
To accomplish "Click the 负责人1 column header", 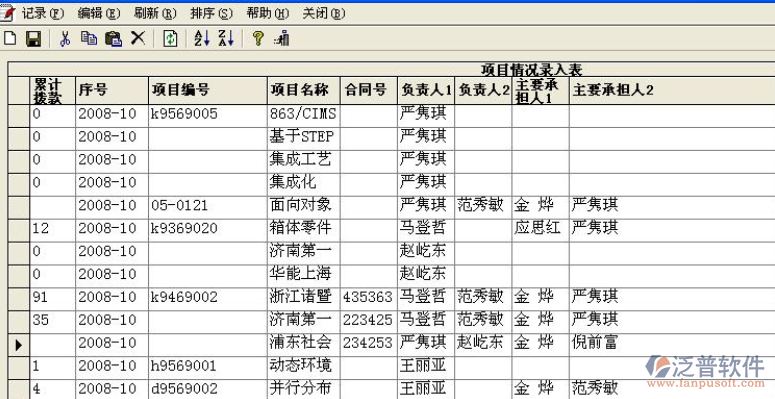I will [x=426, y=90].
